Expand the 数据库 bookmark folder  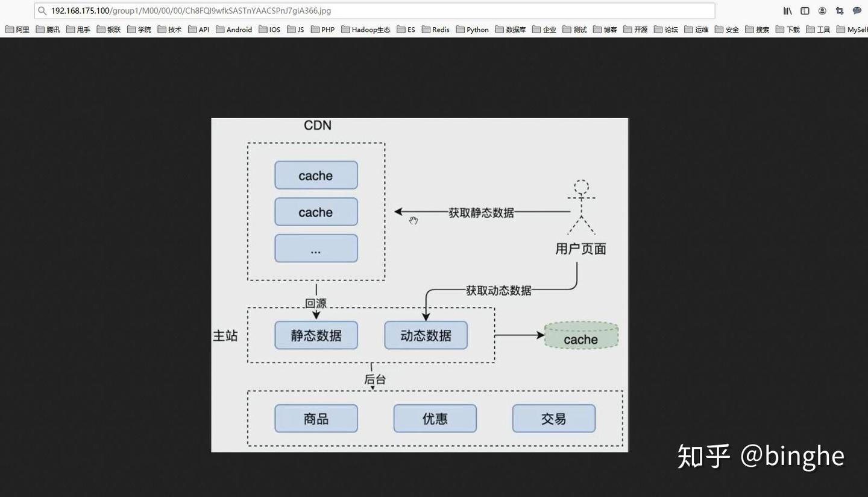[511, 30]
